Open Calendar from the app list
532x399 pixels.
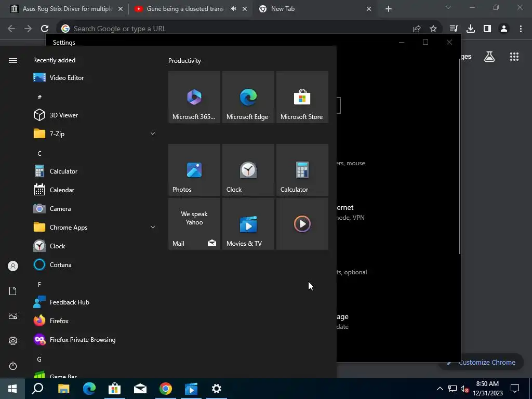tap(95, 190)
